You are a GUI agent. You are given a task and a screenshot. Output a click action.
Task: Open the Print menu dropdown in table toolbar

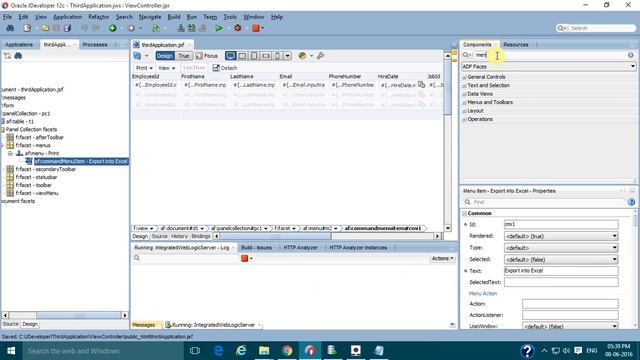click(144, 68)
